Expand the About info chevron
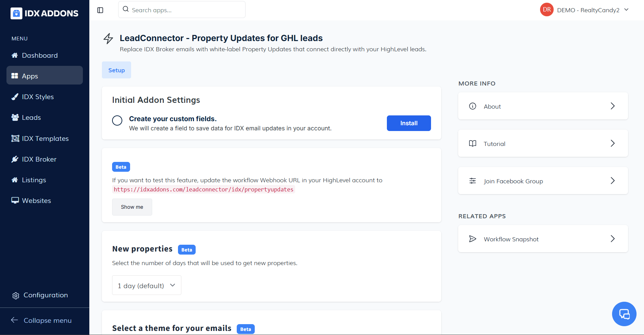644x335 pixels. (612, 106)
